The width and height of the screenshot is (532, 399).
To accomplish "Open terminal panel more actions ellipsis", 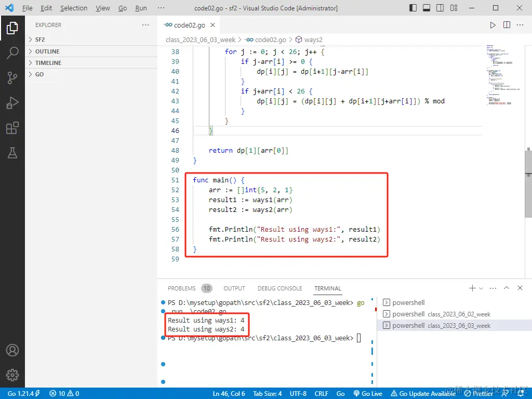I will coord(493,288).
